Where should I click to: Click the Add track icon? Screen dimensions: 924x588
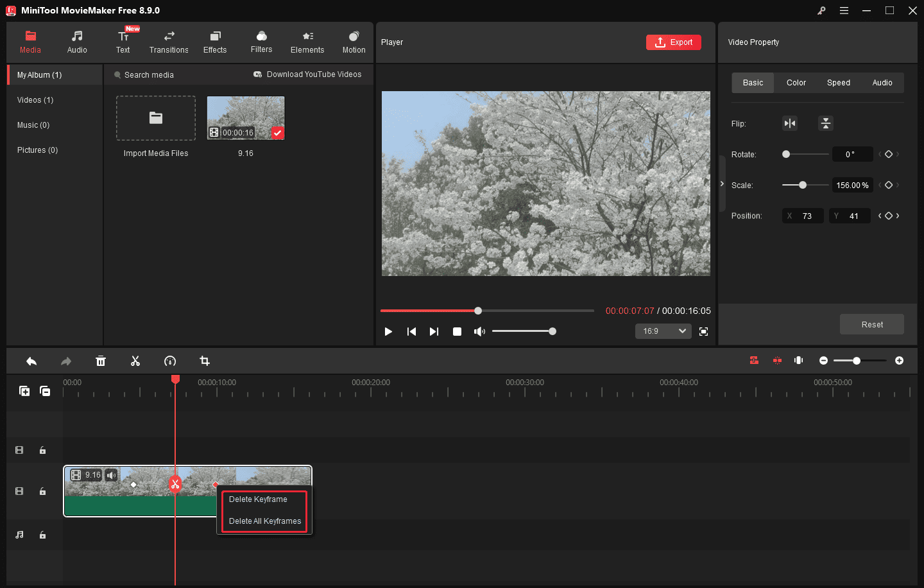(x=24, y=391)
